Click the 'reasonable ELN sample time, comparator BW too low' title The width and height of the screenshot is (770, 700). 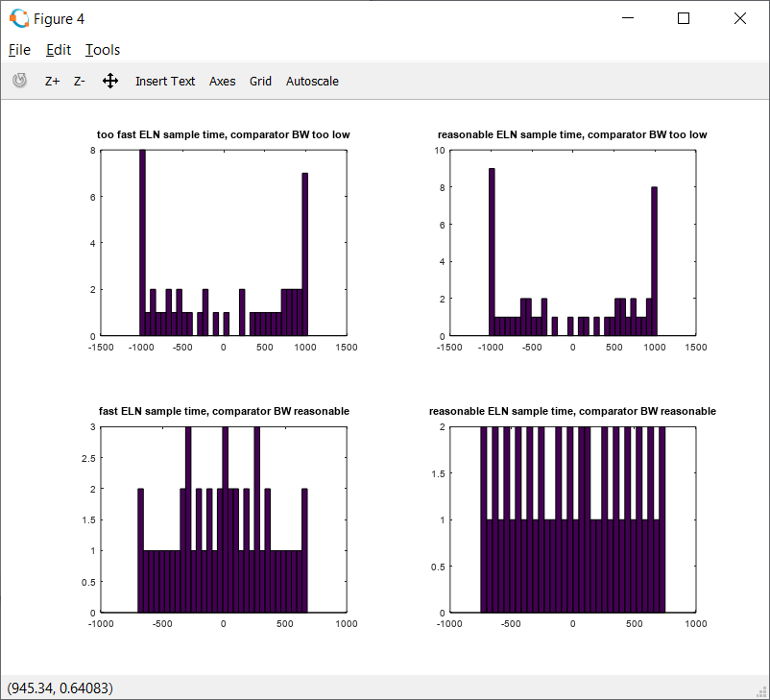[572, 134]
